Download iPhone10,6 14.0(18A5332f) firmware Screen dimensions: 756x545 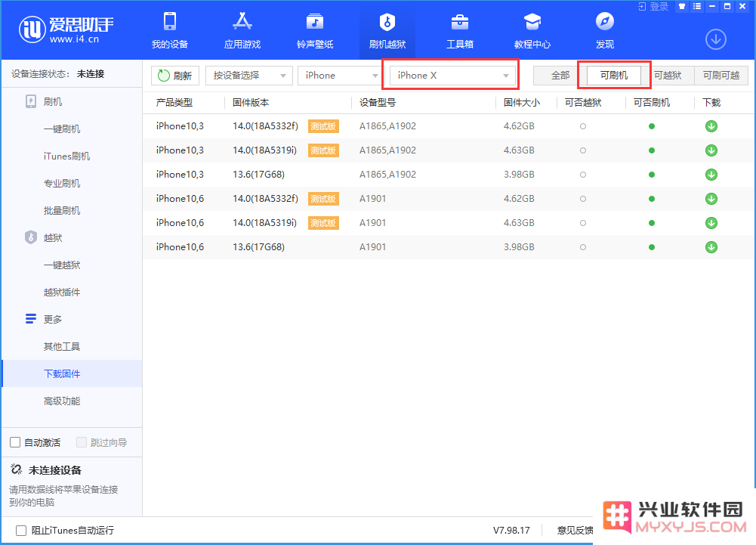tap(711, 199)
